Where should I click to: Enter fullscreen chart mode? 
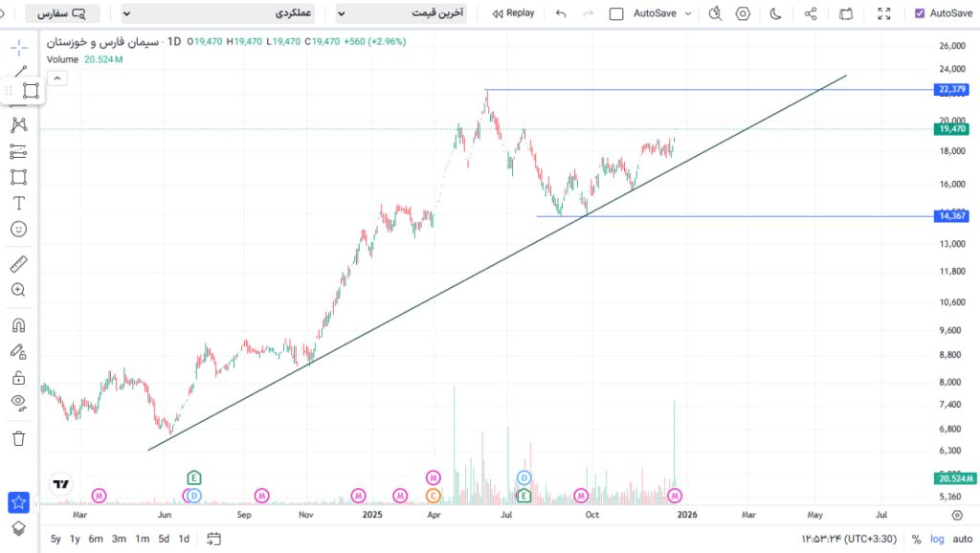(x=884, y=13)
